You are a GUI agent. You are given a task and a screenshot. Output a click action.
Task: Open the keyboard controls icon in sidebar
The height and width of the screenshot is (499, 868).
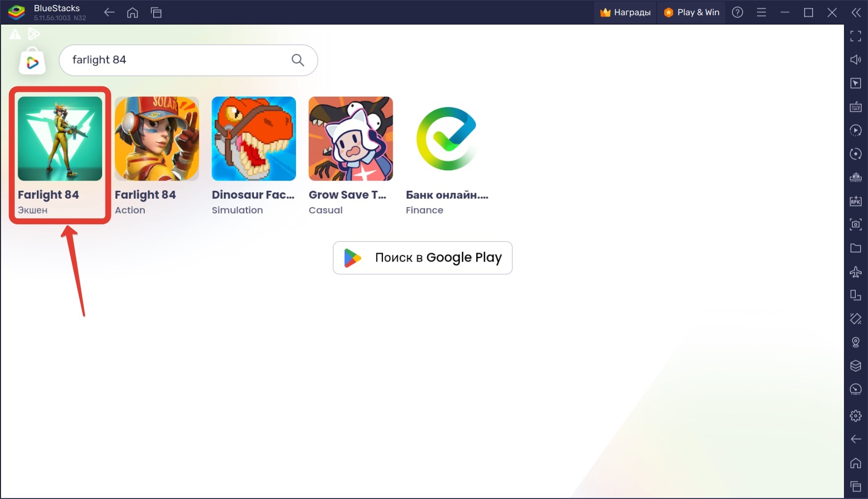point(856,106)
